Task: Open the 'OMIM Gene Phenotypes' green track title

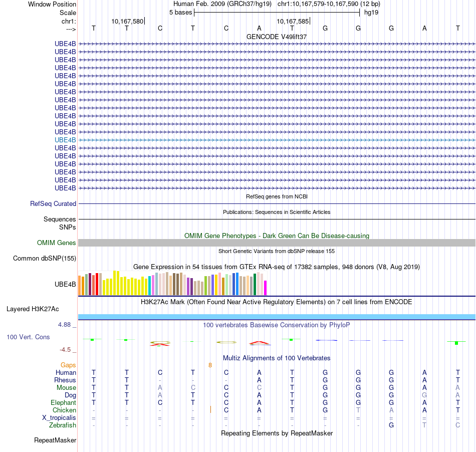Action: coord(277,236)
